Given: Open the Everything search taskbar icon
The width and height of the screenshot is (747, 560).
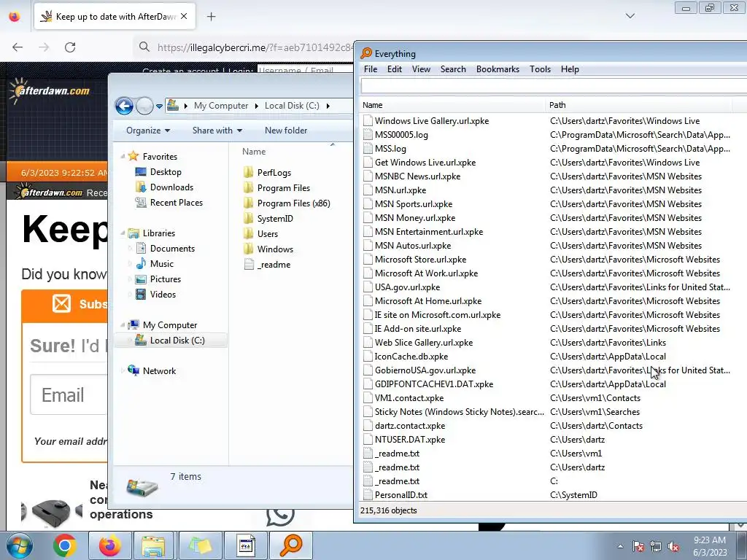Looking at the screenshot, I should click(291, 545).
